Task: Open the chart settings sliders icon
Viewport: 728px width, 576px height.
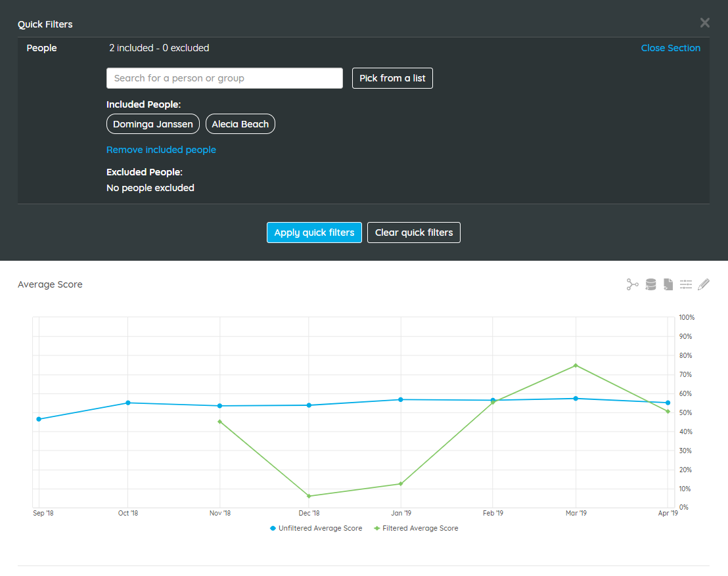Action: 686,284
